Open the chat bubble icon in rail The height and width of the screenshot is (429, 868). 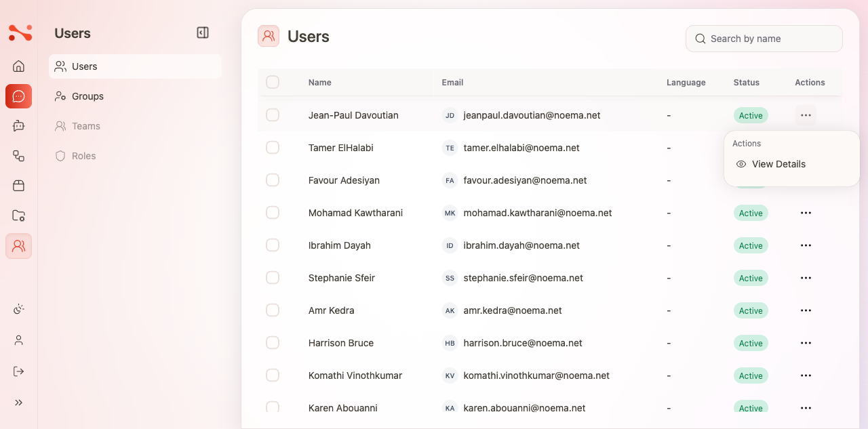click(x=19, y=96)
